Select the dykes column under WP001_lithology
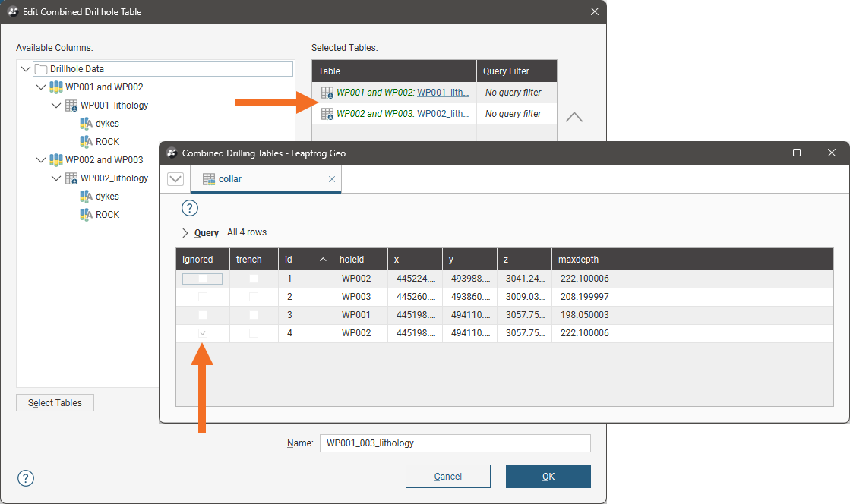This screenshot has height=504, width=850. pos(106,124)
